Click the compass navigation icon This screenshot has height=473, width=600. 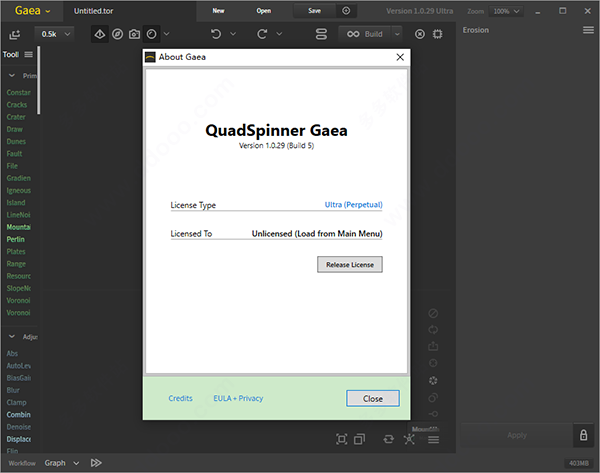pos(117,34)
